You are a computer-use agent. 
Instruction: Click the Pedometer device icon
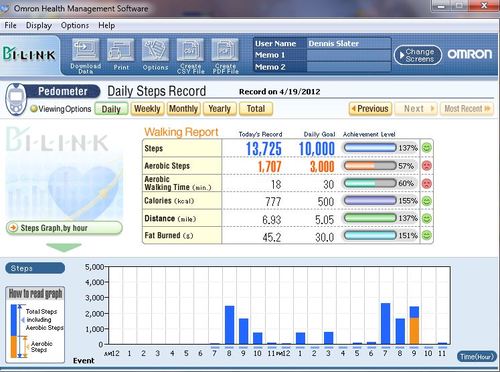(x=15, y=99)
